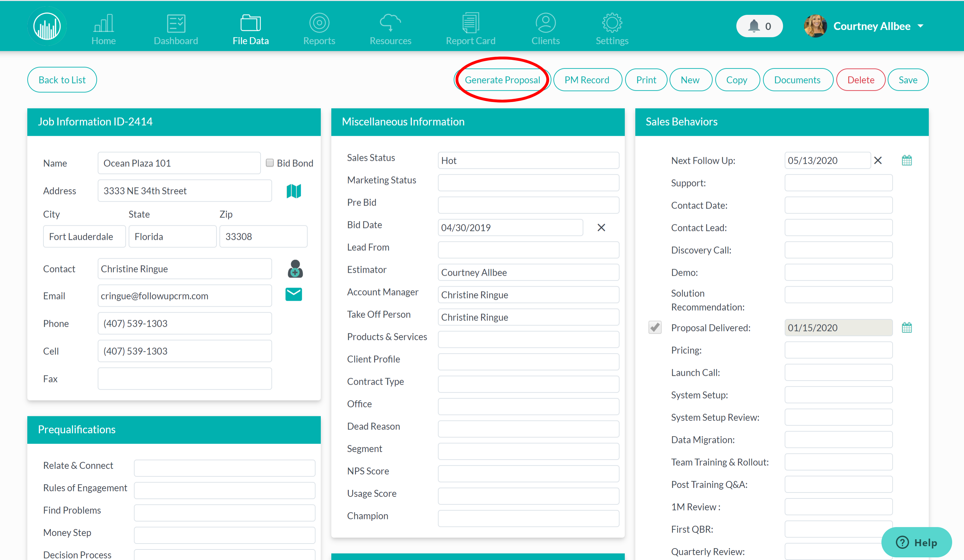Click the Discovery Call field

pos(839,250)
